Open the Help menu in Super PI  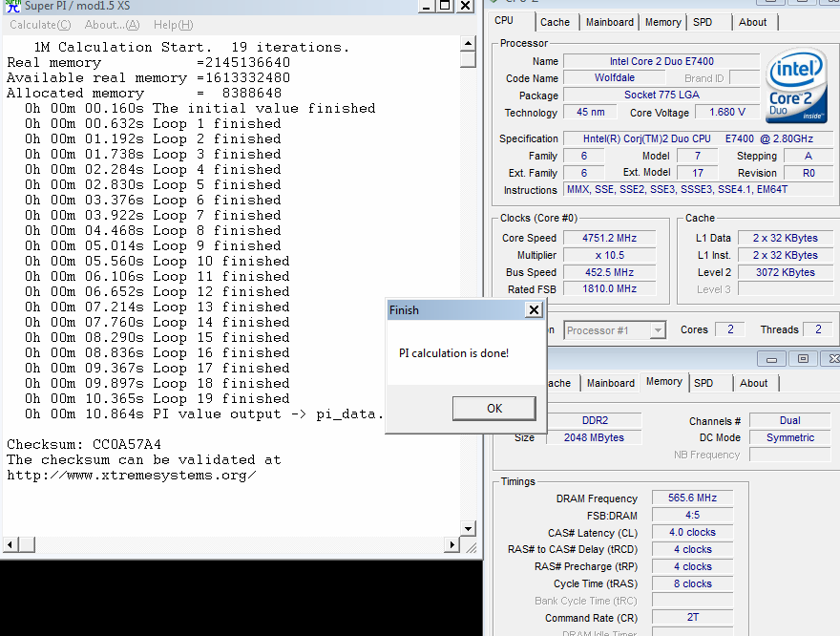173,25
